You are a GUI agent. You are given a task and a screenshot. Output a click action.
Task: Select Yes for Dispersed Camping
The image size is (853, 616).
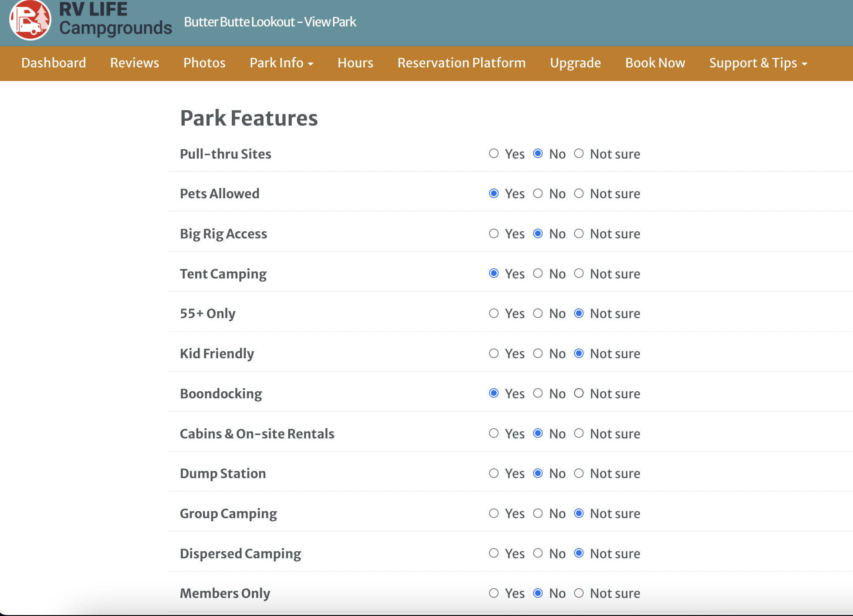click(494, 553)
